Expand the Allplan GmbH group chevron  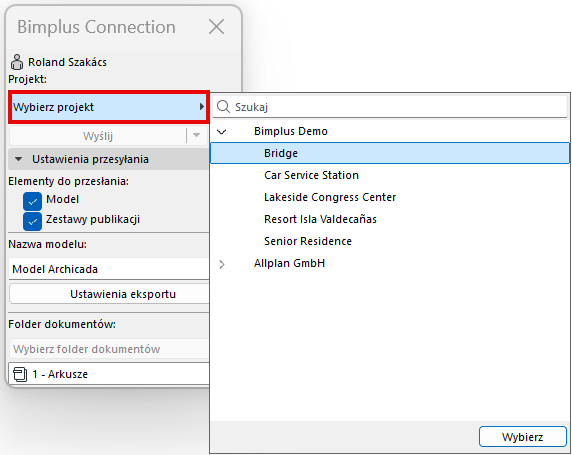[222, 264]
